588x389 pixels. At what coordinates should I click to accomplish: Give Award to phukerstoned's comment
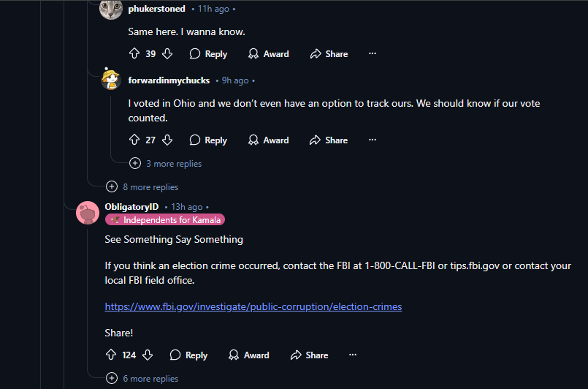268,53
